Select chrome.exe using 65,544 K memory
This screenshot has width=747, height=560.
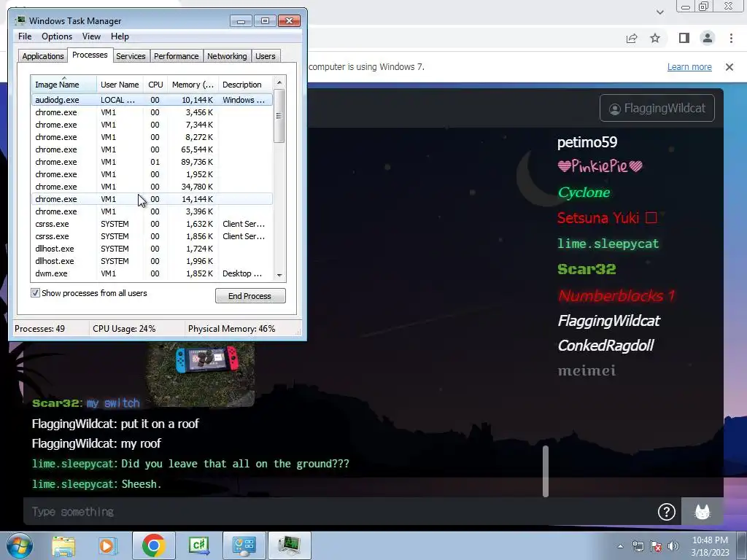[152, 149]
